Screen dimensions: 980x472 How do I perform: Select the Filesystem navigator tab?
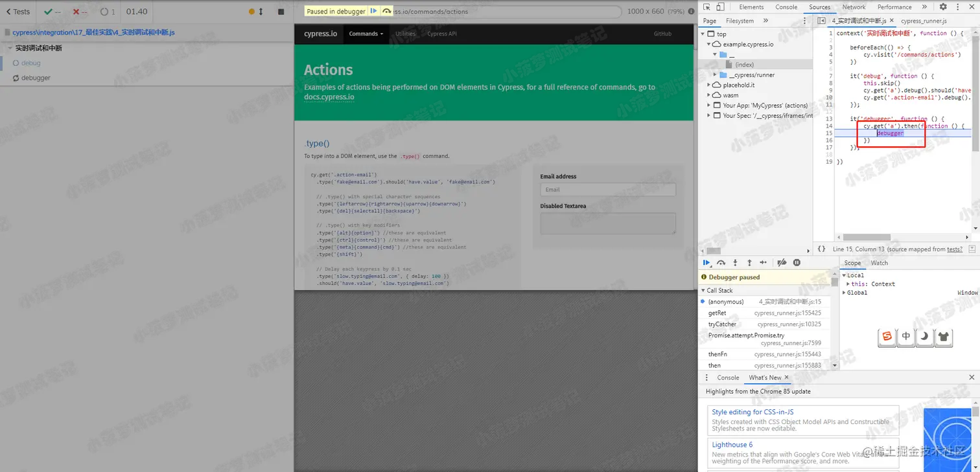[x=740, y=21]
